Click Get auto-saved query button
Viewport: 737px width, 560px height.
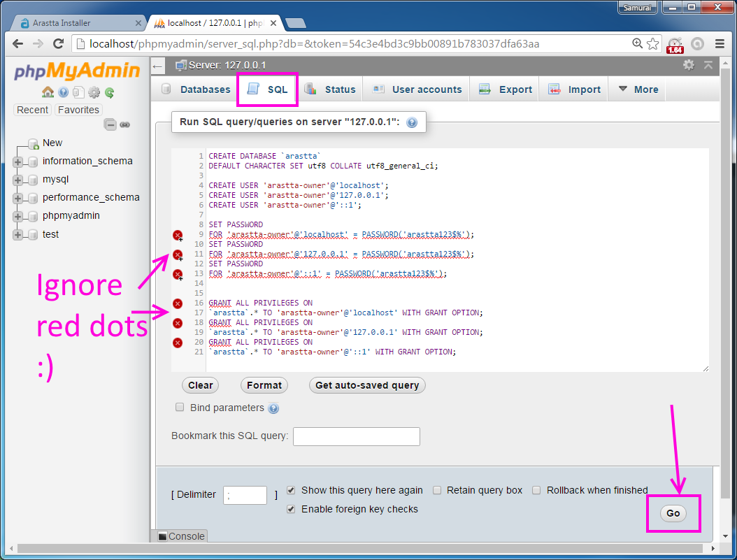(x=367, y=385)
